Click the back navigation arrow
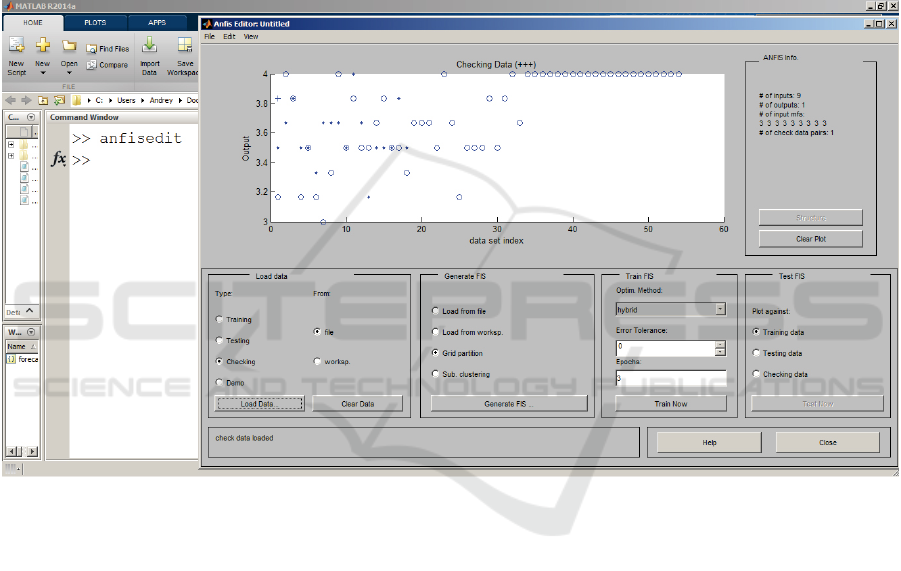 10,100
